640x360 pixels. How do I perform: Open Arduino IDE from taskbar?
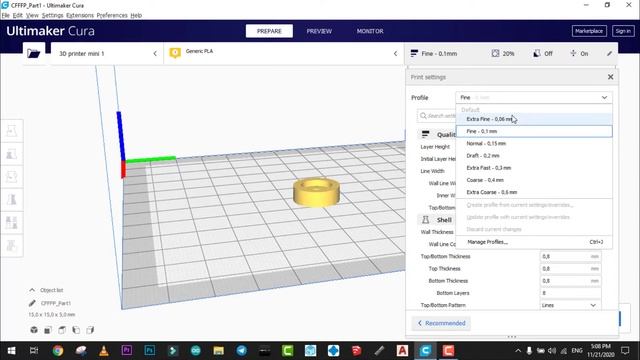point(196,351)
